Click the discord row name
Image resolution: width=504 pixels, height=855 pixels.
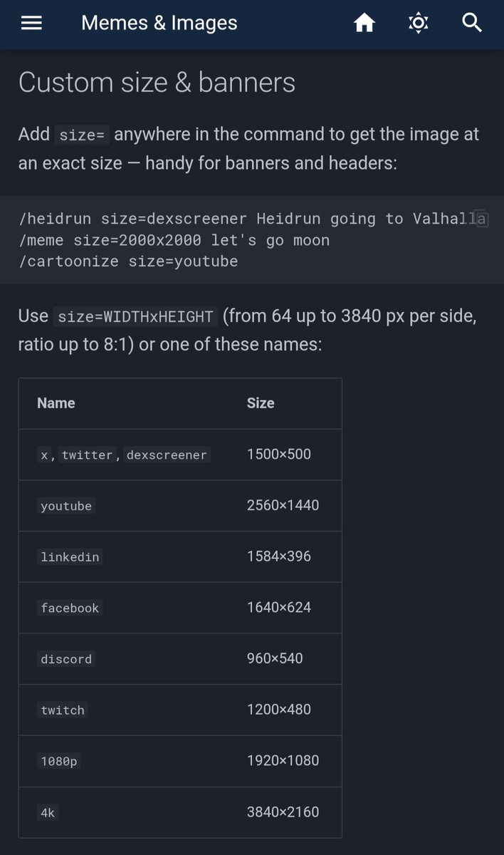(66, 659)
